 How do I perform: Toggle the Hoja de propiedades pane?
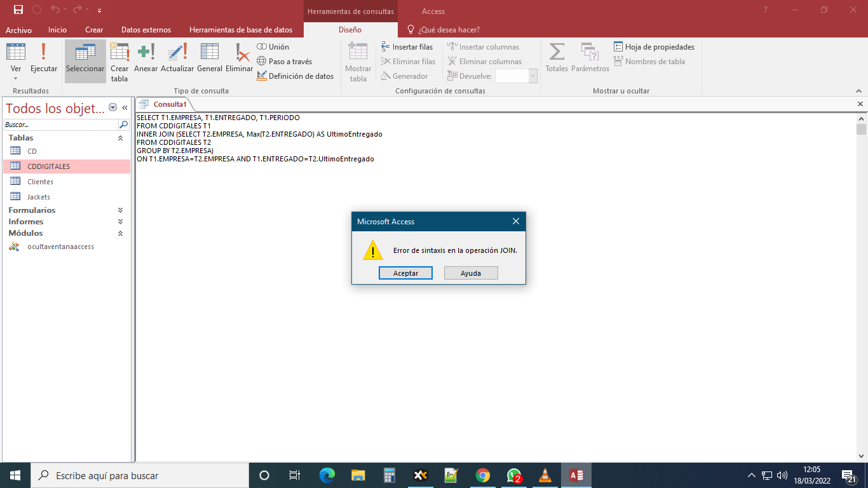tap(654, 47)
